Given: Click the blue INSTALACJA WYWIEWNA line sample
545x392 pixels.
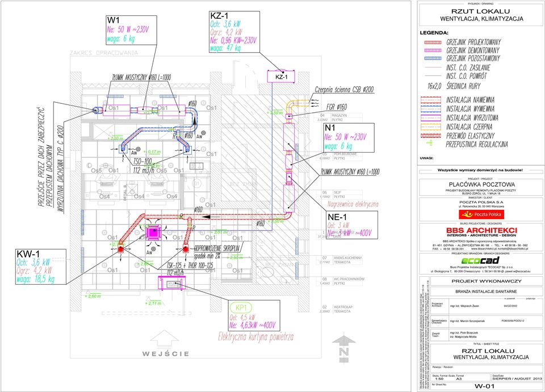Looking at the screenshot, I should coord(431,109).
